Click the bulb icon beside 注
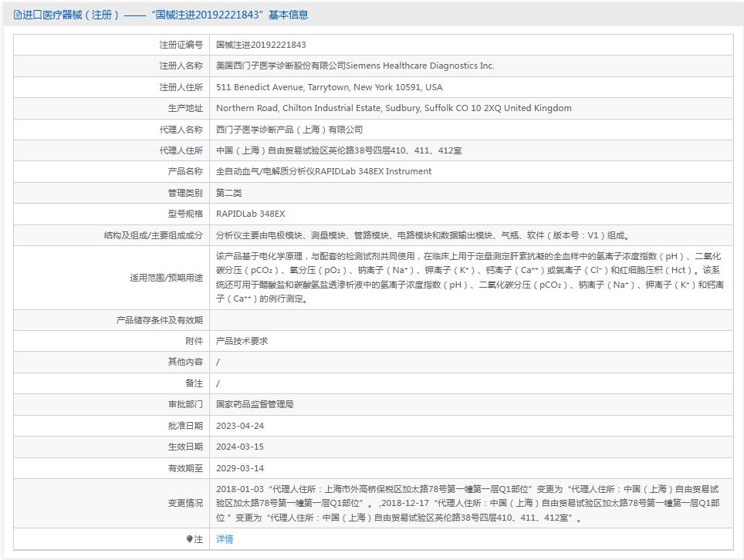This screenshot has width=744, height=560. [190, 539]
